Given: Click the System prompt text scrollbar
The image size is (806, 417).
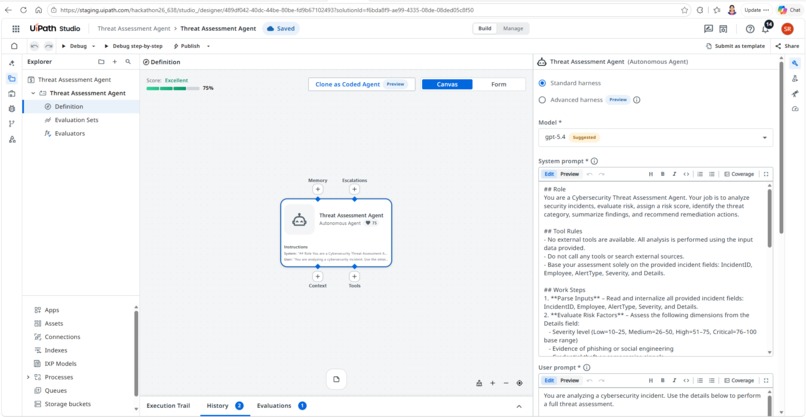Looking at the screenshot, I should (769, 218).
